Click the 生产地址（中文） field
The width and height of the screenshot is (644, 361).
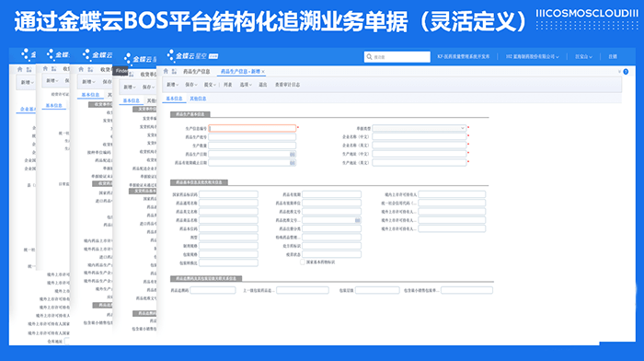click(419, 154)
